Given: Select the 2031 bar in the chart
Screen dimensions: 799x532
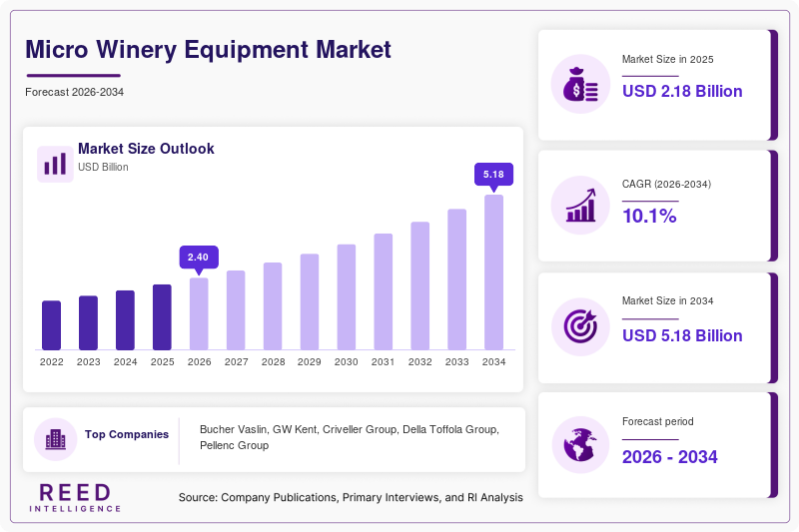Looking at the screenshot, I should [x=384, y=291].
